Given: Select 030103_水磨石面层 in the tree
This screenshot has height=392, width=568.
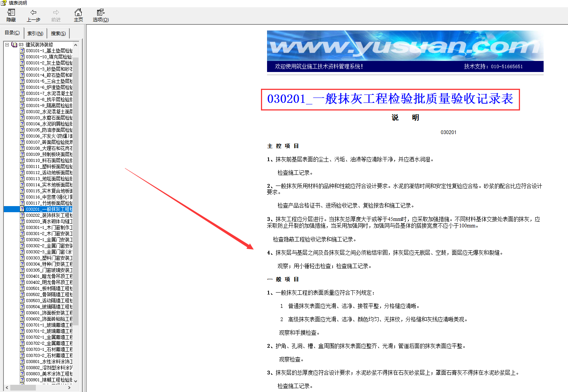Looking at the screenshot, I should [x=49, y=118].
